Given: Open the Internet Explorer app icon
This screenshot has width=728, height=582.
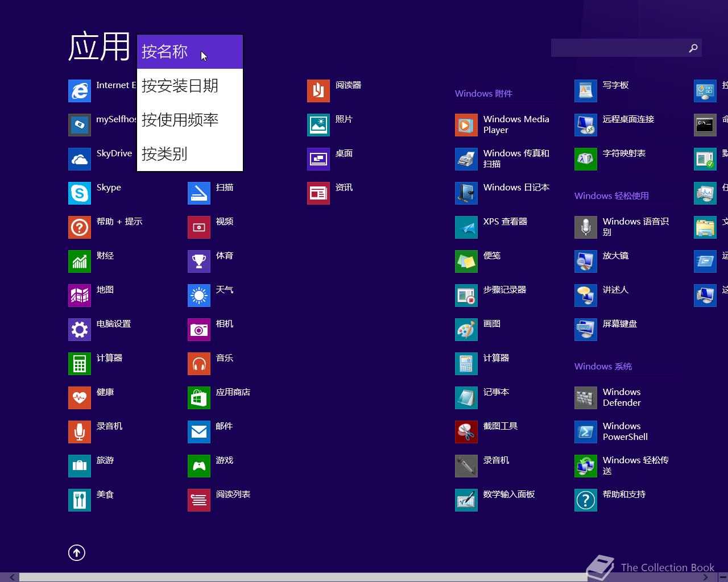Looking at the screenshot, I should point(80,91).
